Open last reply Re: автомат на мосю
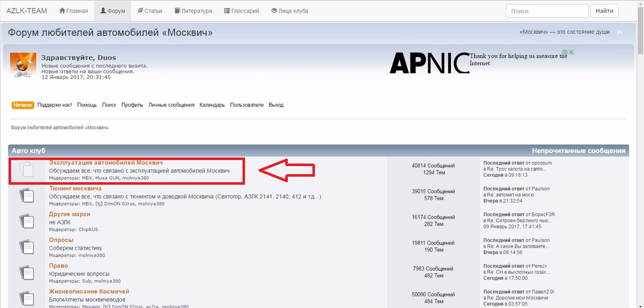The width and height of the screenshot is (644, 308). pos(511,195)
